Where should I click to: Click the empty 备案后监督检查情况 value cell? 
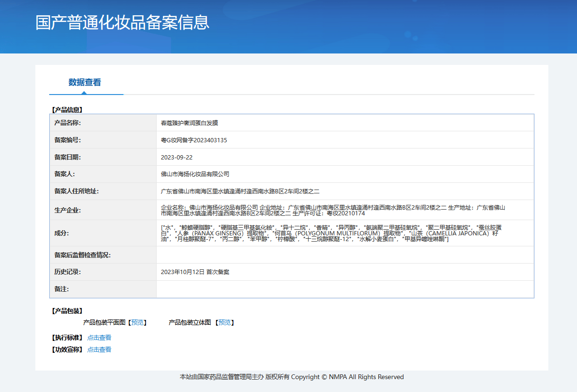[344, 255]
